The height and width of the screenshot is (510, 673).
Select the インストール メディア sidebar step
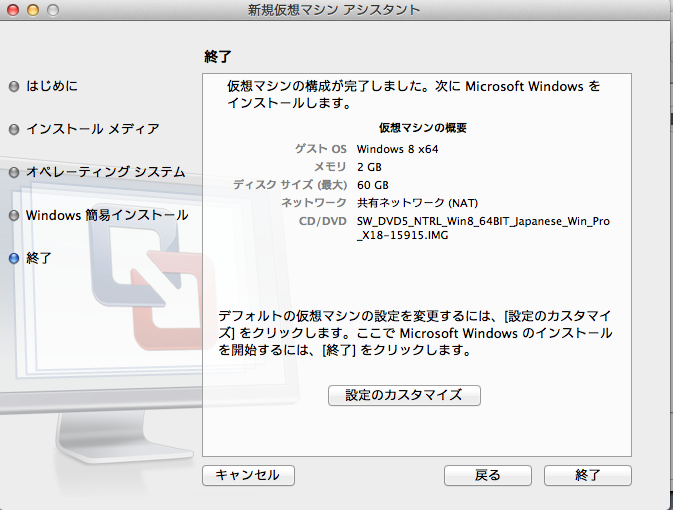point(93,129)
